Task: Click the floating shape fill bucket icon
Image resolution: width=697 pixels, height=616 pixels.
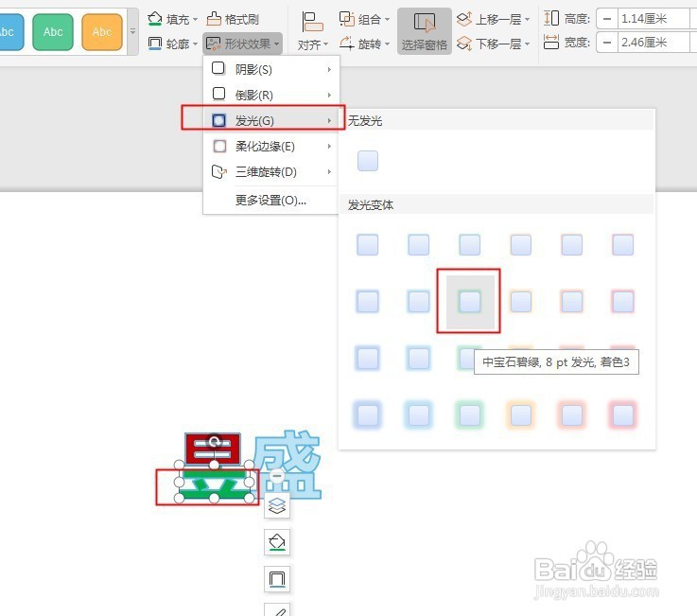Action: (277, 542)
